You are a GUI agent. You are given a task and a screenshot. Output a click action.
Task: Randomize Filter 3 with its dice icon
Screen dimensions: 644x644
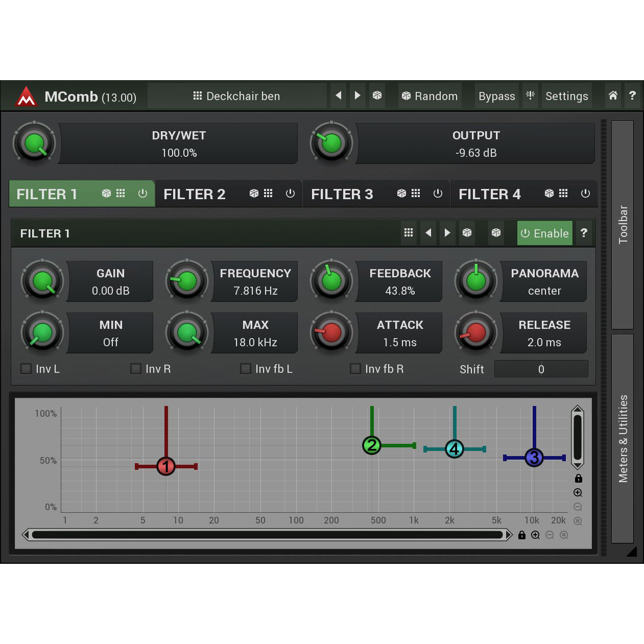point(401,194)
